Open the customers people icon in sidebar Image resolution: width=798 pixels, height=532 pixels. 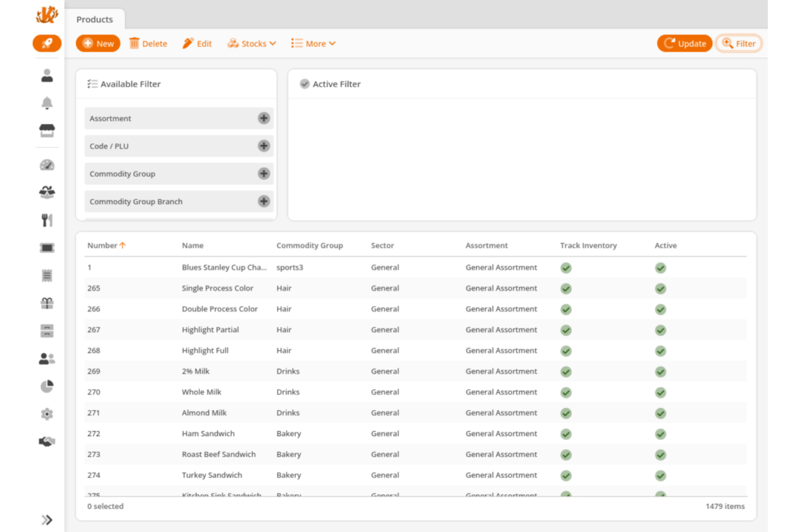47,358
